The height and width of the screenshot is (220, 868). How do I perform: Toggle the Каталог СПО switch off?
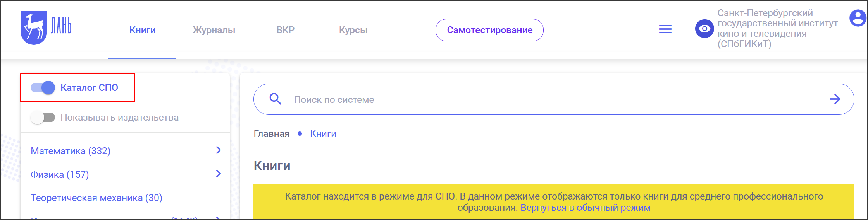pyautogui.click(x=43, y=88)
